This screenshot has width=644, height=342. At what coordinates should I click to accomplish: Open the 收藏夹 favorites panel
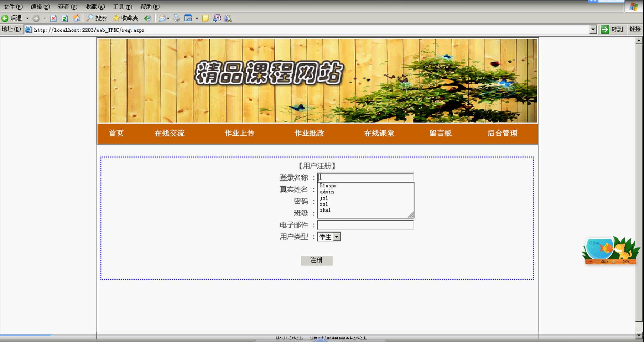[125, 18]
